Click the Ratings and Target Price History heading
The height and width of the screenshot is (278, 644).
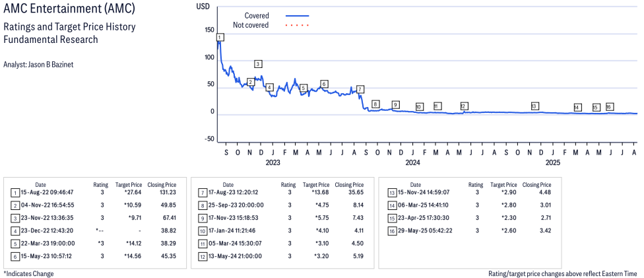click(x=69, y=27)
